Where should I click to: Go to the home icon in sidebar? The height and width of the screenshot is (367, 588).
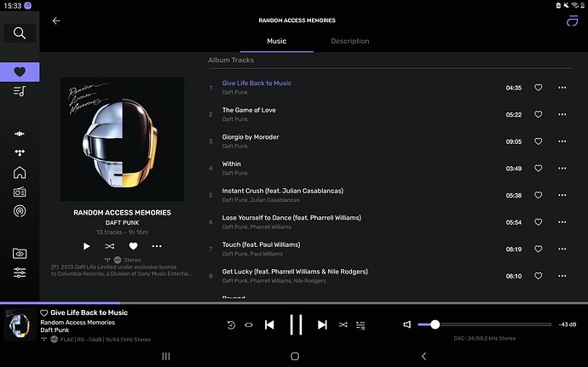point(20,173)
